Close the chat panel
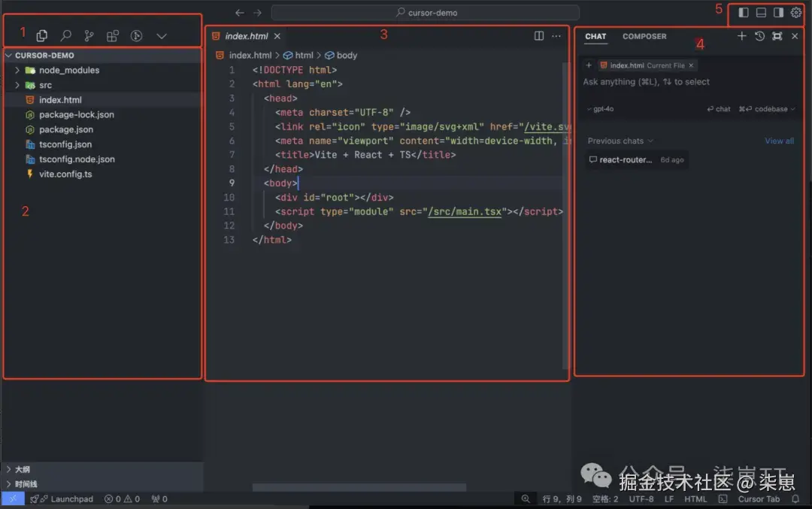 pyautogui.click(x=795, y=36)
